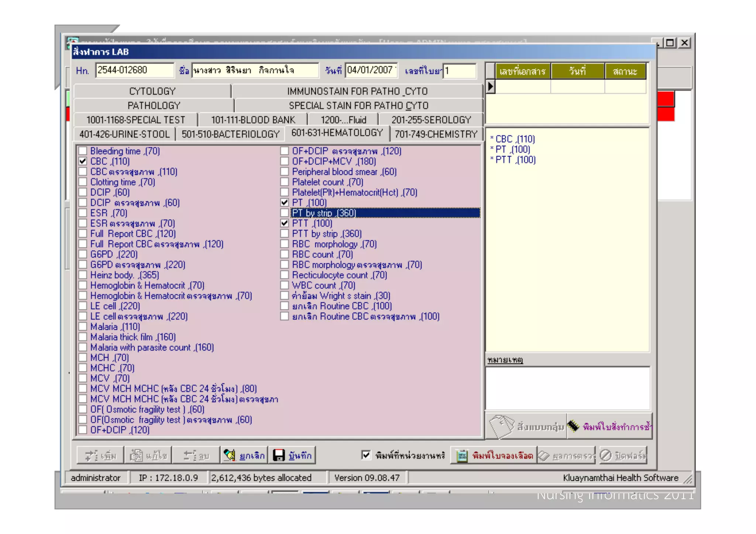Image resolution: width=756 pixels, height=534 pixels.
Task: Click the floppy disk บันทึก save icon
Action: [279, 455]
